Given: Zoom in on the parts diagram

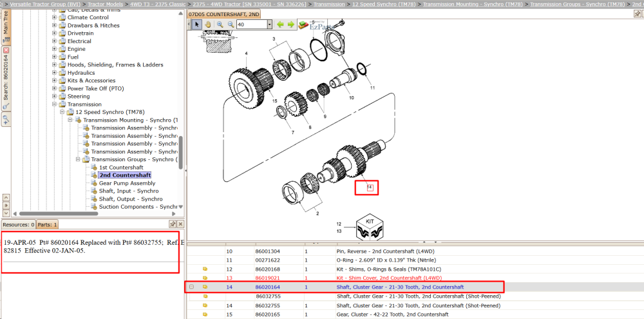Looking at the screenshot, I should tap(220, 24).
